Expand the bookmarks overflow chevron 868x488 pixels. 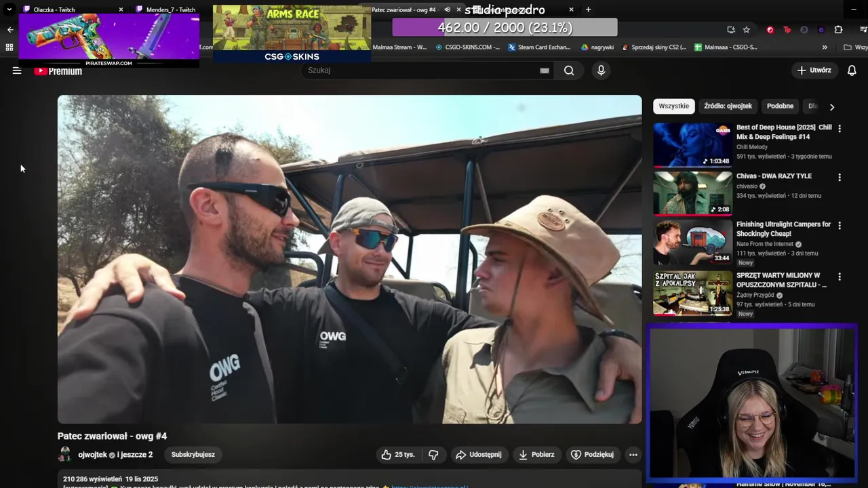825,47
